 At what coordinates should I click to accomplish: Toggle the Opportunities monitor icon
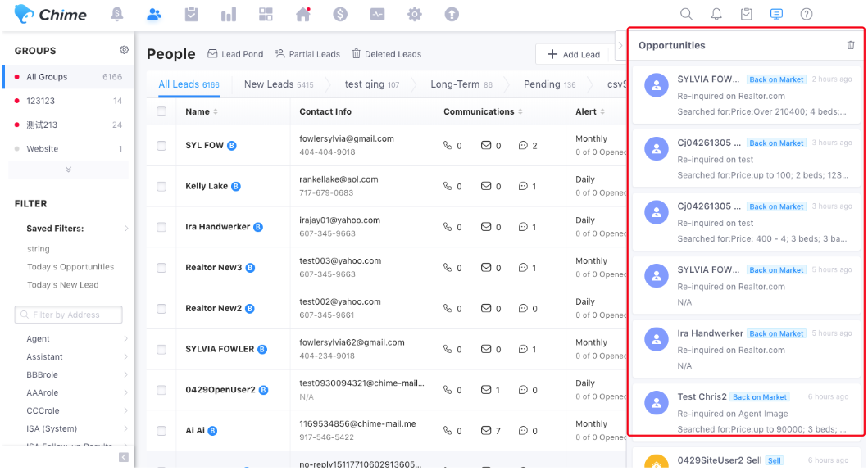click(777, 15)
